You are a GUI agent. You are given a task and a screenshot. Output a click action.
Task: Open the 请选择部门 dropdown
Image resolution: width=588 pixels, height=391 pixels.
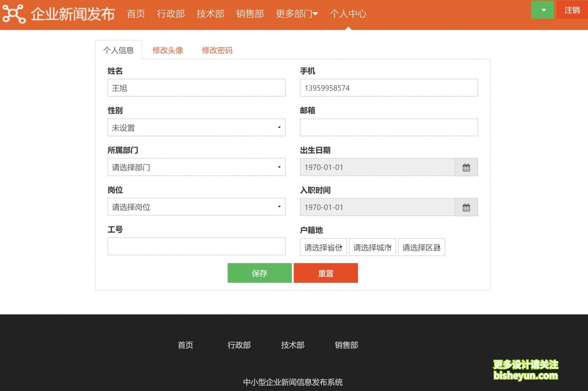tap(196, 167)
